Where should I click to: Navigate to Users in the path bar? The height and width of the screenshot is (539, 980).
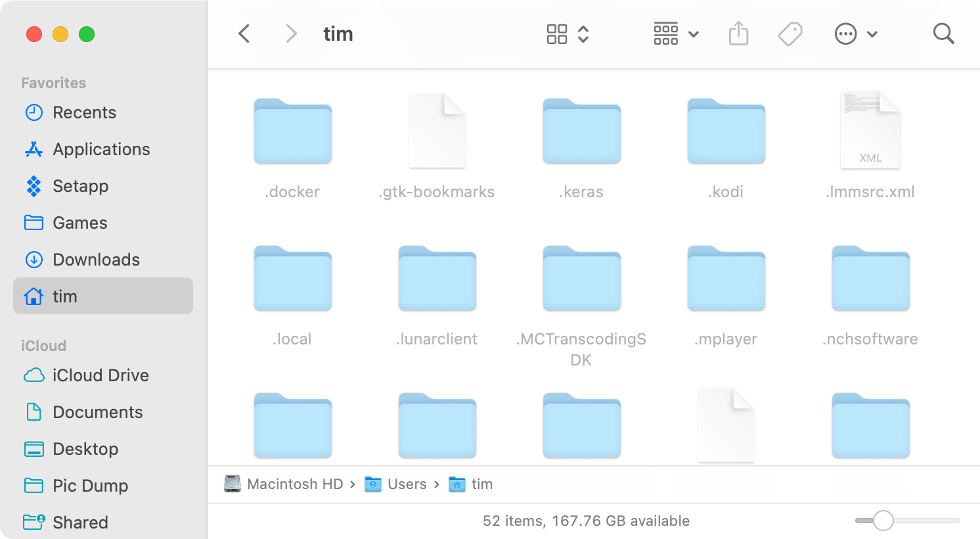coord(408,484)
